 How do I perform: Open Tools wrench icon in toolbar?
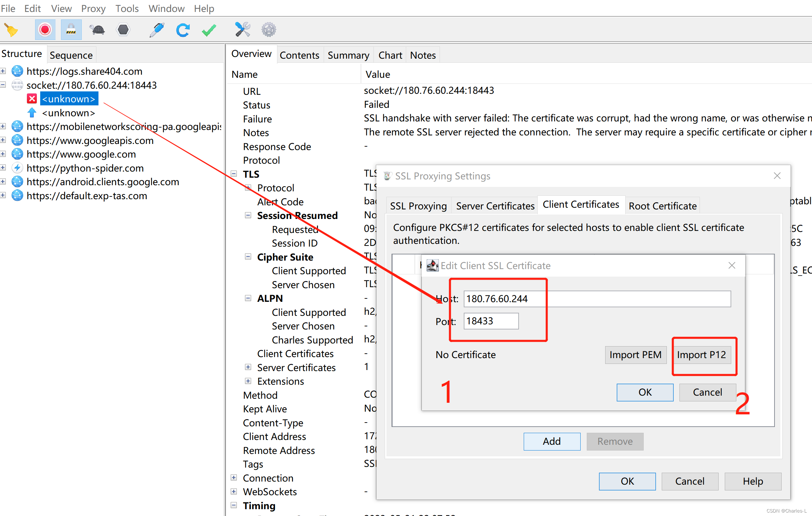(242, 30)
